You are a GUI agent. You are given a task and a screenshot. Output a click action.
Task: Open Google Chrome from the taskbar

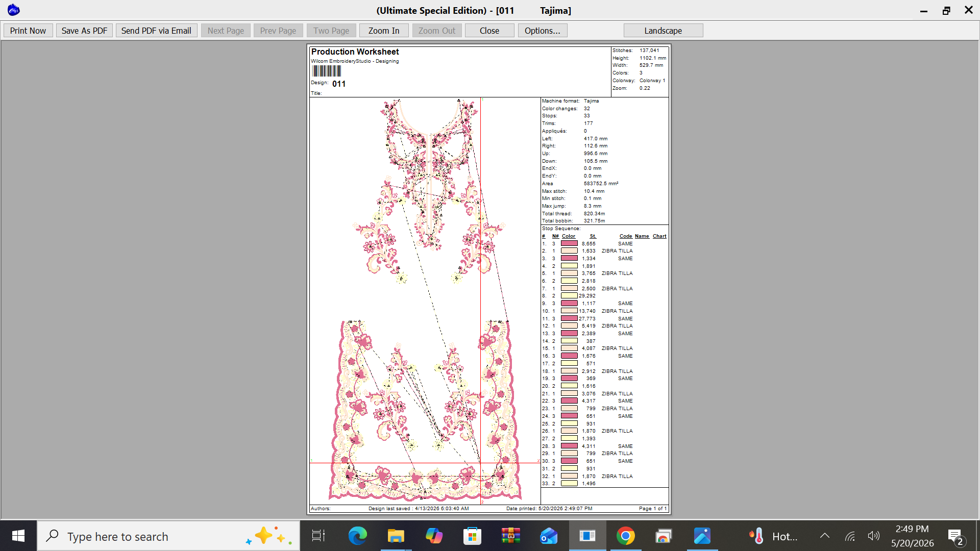tap(626, 536)
